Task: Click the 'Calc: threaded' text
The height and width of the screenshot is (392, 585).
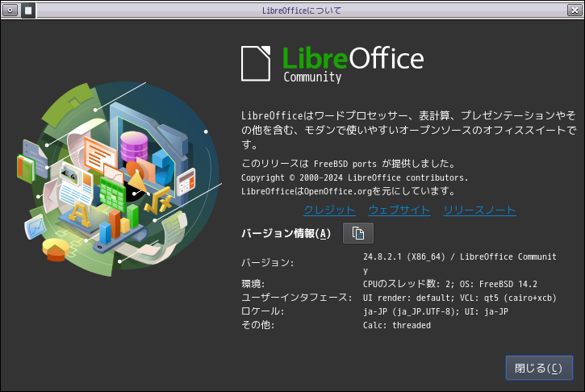Action: click(x=397, y=325)
